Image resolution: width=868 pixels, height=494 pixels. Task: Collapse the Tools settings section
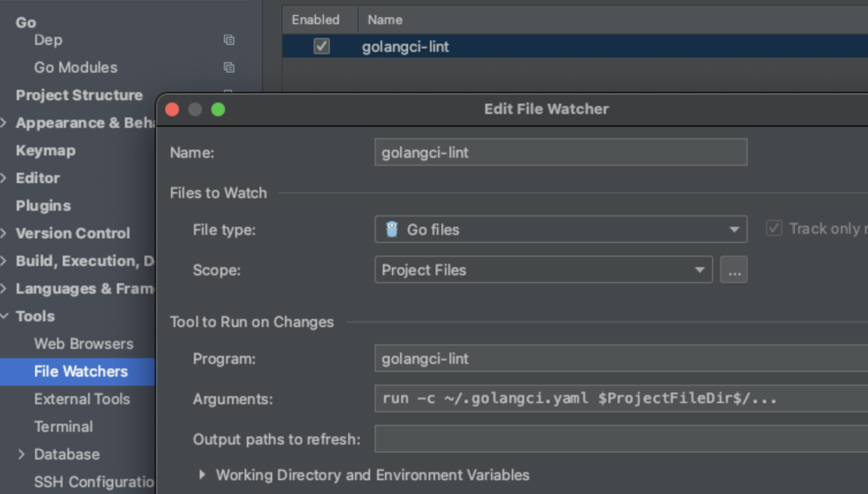5,316
